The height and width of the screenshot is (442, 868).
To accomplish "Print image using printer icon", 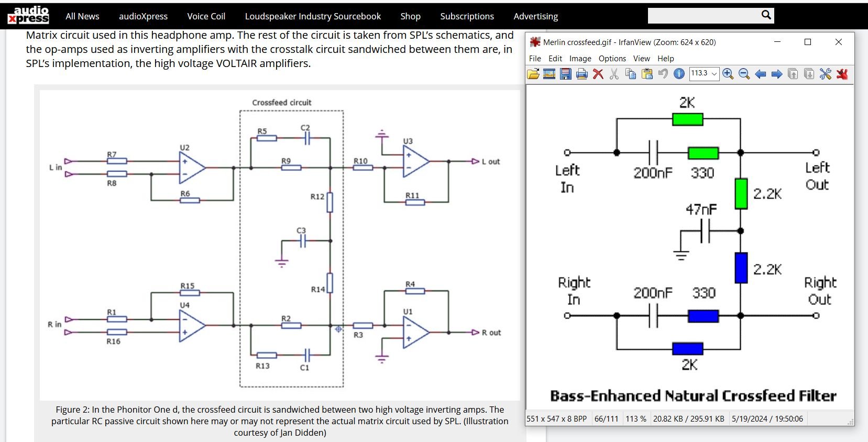I will coord(581,74).
